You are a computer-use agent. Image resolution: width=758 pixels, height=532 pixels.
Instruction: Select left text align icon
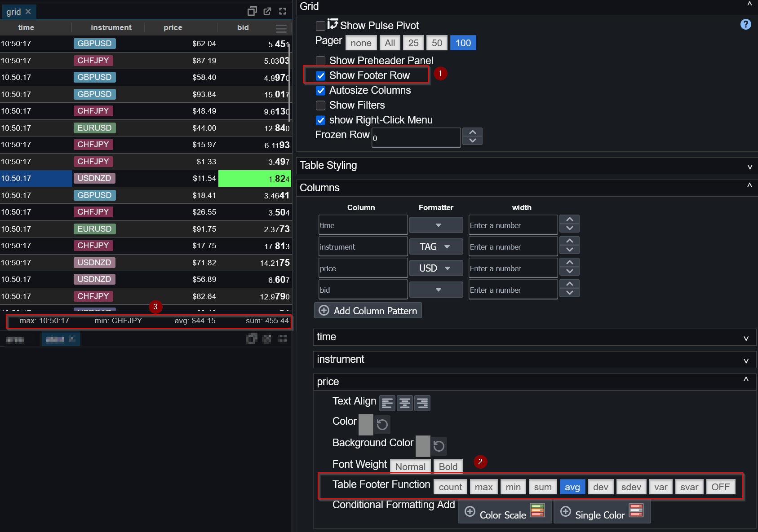387,403
